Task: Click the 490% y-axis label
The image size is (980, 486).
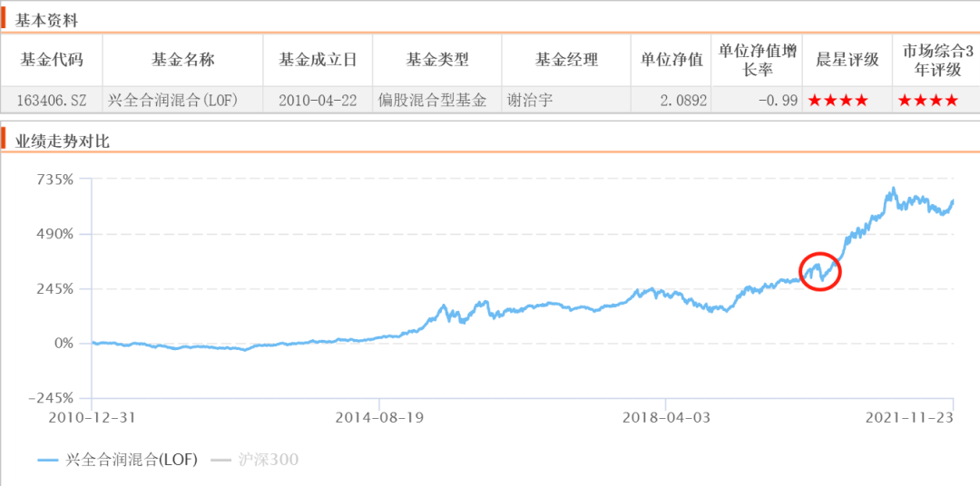Action: pos(56,234)
